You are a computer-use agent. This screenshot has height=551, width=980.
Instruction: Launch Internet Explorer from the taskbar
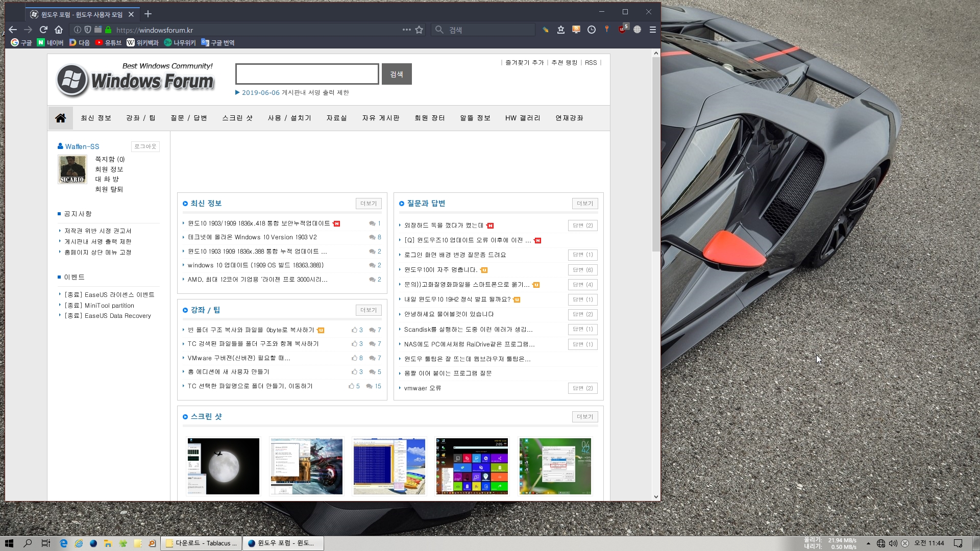tap(79, 543)
